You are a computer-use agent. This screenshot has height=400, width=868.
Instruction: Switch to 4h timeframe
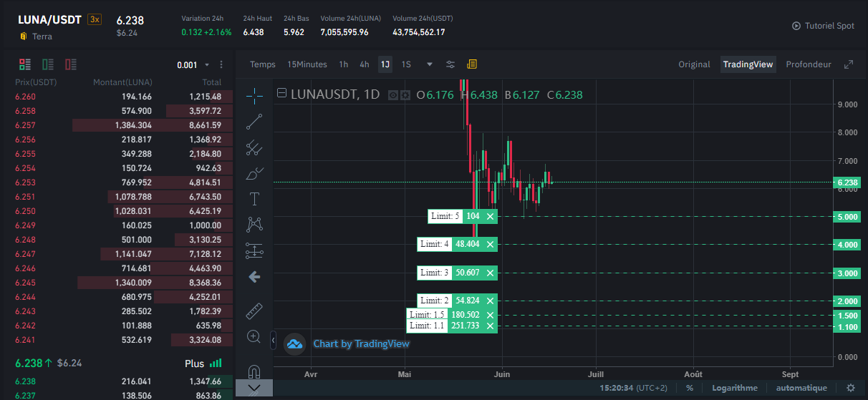(365, 64)
